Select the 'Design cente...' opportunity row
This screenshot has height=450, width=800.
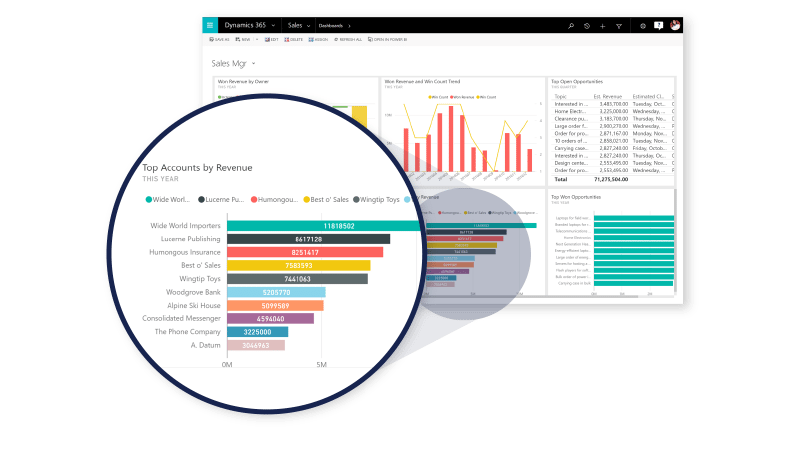tap(613, 163)
